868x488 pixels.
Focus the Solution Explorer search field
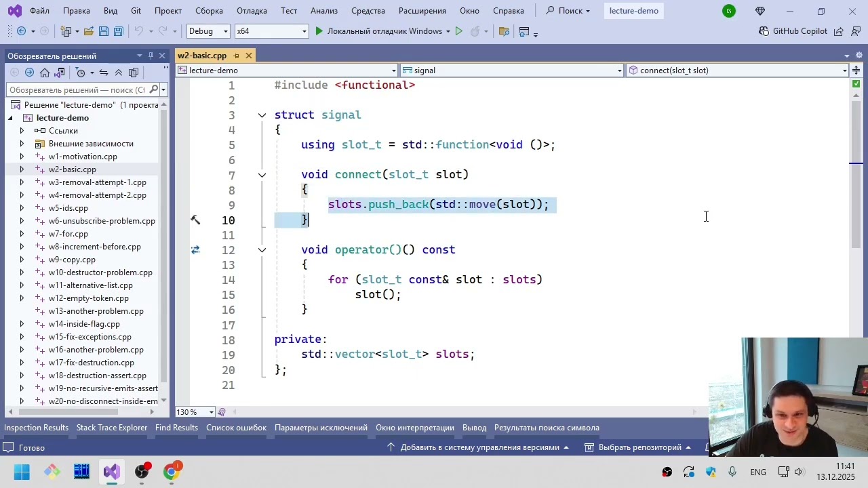pyautogui.click(x=77, y=89)
